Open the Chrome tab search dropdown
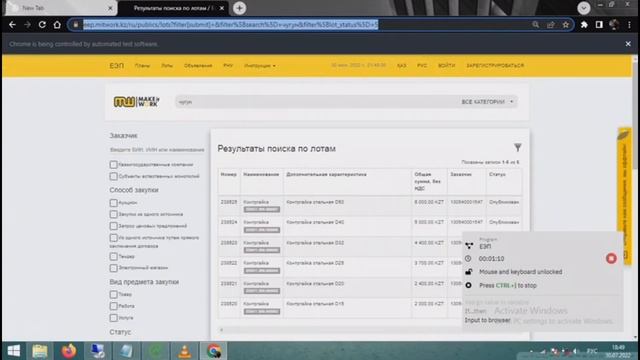Image resolution: width=640 pixels, height=360 pixels. click(x=584, y=8)
